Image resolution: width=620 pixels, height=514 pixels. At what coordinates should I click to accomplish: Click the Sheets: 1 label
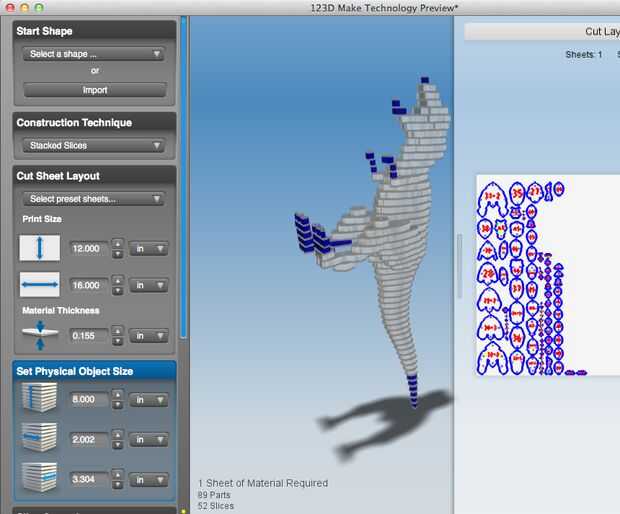pyautogui.click(x=584, y=55)
